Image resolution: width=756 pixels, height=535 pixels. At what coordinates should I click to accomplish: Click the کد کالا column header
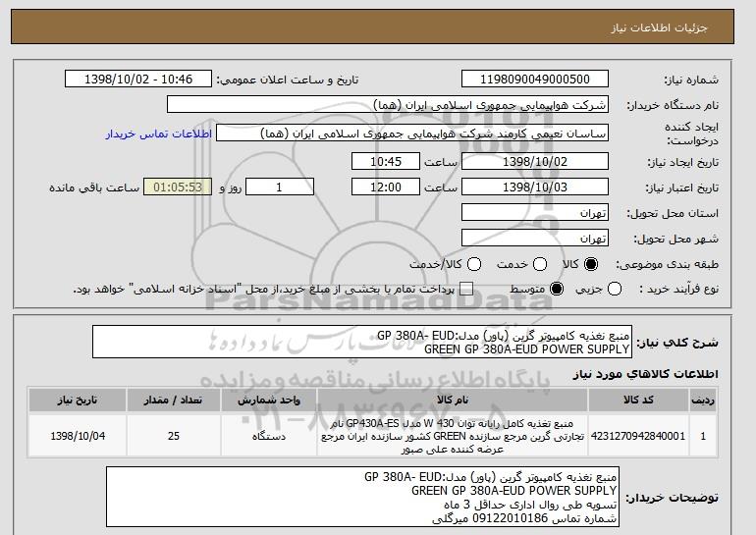638,401
